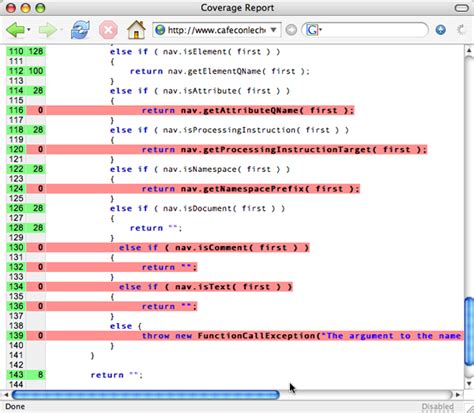Screen dimensions: 474x413
Task: Reload the page with the refresh icon
Action: point(80,30)
